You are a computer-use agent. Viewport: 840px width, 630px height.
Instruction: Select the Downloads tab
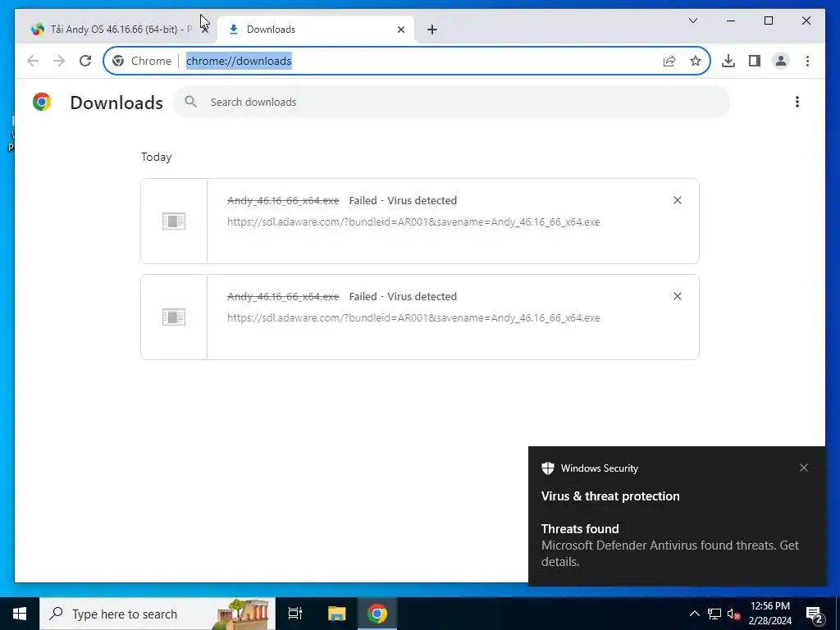[x=316, y=30]
